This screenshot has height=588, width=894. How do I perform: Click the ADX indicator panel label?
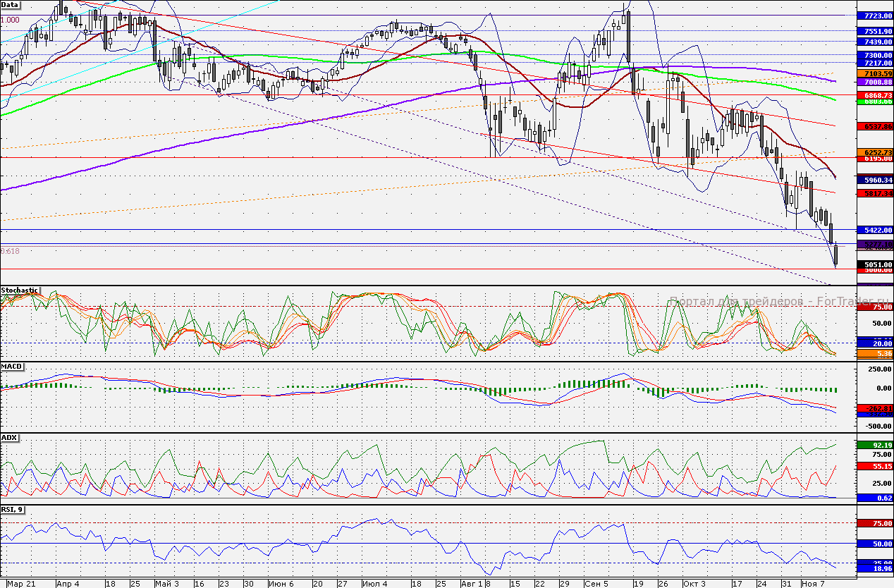(x=10, y=438)
